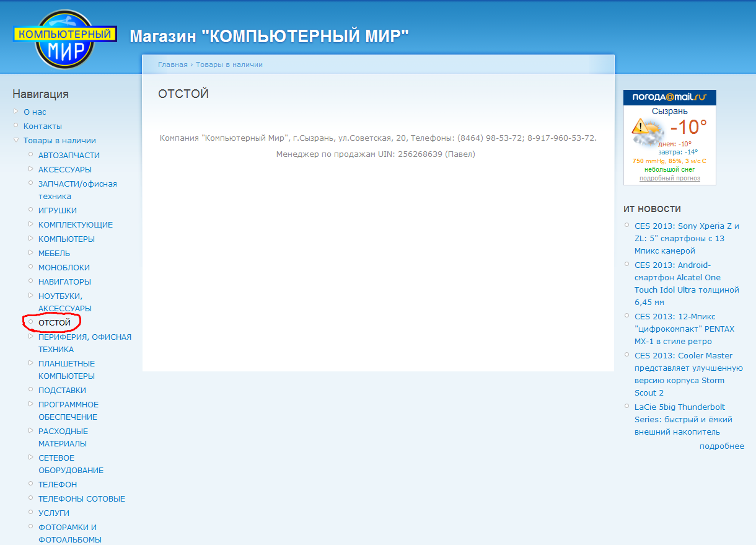Click the ОТСТОЙ page heading
The image size is (756, 545).
183,94
